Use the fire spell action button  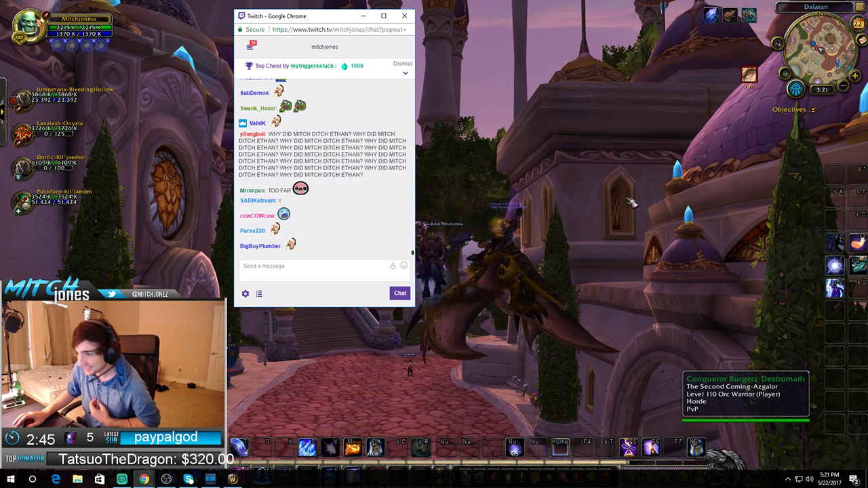pyautogui.click(x=353, y=447)
